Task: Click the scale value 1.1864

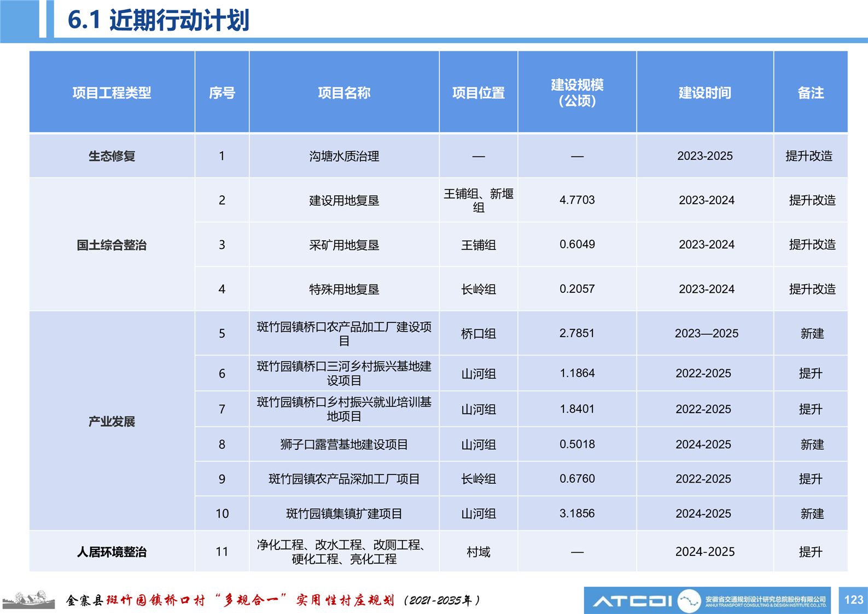Action: (x=577, y=373)
